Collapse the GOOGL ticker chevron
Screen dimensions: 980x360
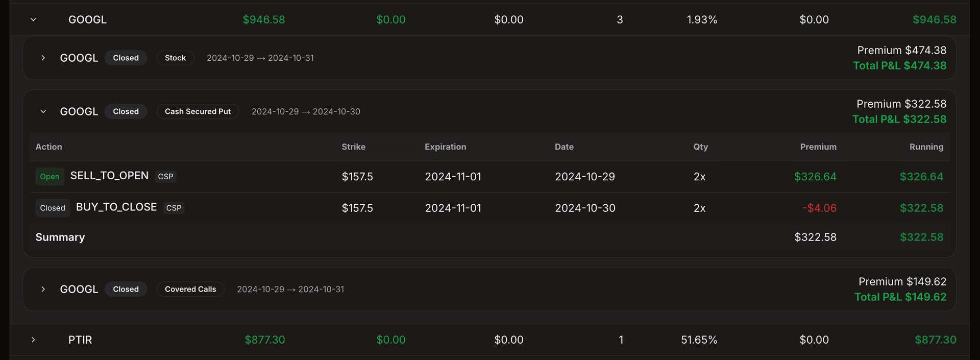[33, 19]
